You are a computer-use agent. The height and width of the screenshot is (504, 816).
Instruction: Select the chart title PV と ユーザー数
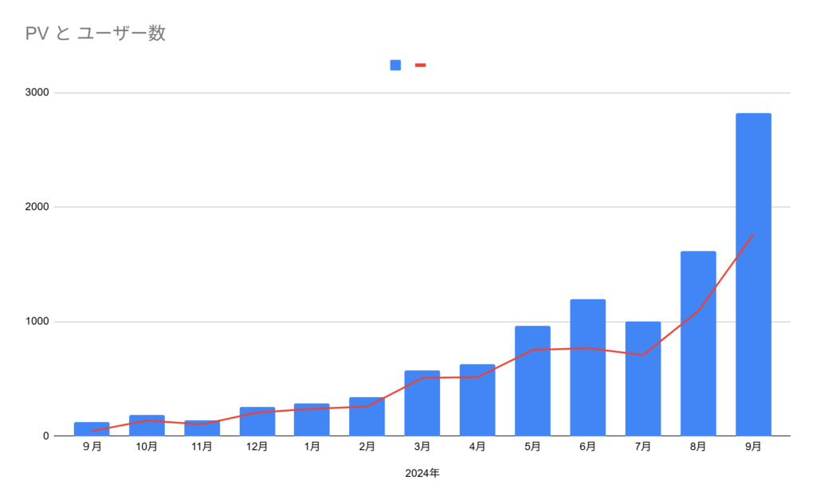(95, 33)
